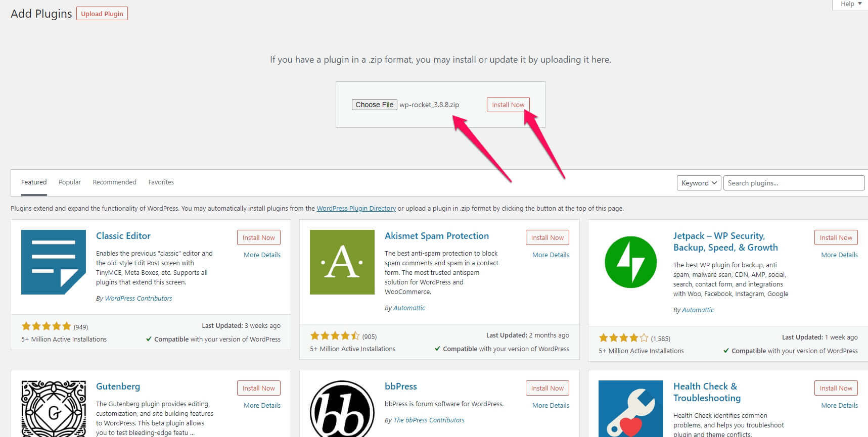Open the Help dropdown tab
868x437 pixels.
coord(851,4)
